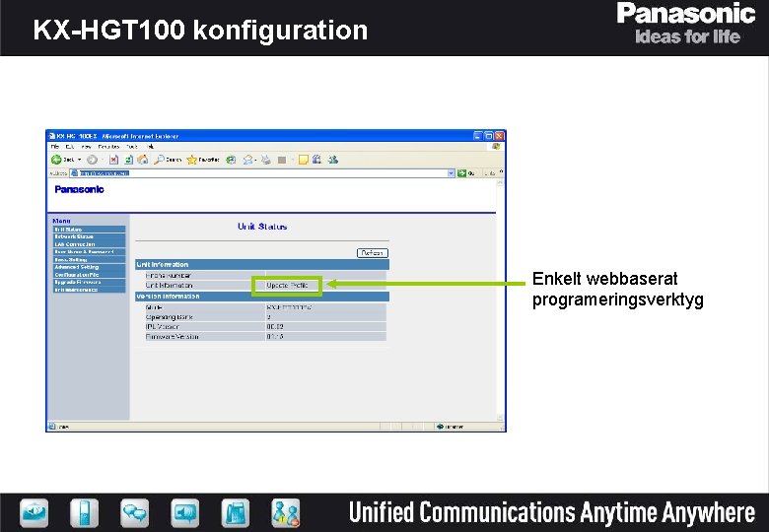Screen dimensions: 769x532
Task: Click the greyed Edit toolbar icon
Action: [282, 160]
